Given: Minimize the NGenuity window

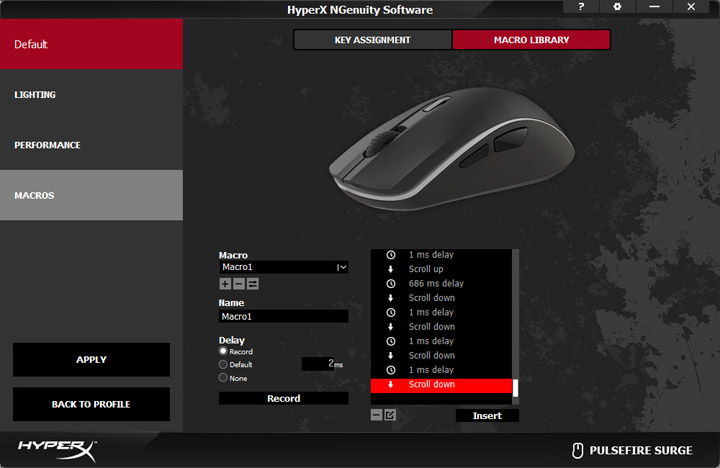Looking at the screenshot, I should pos(654,7).
